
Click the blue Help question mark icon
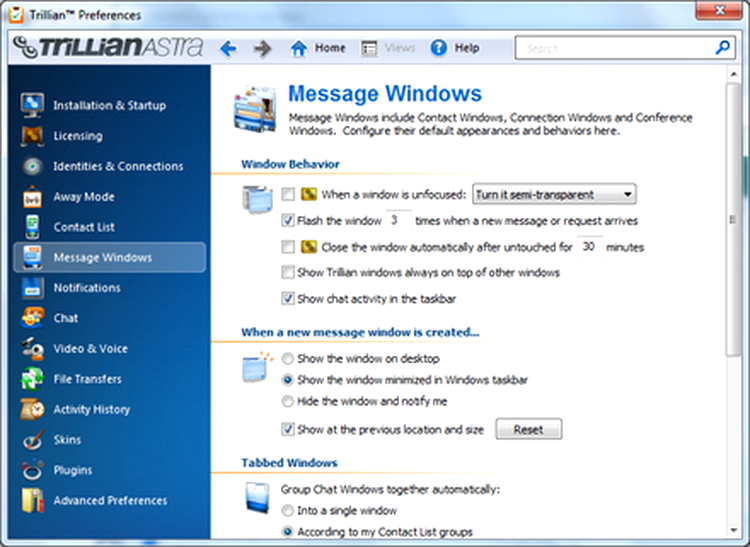click(x=439, y=48)
